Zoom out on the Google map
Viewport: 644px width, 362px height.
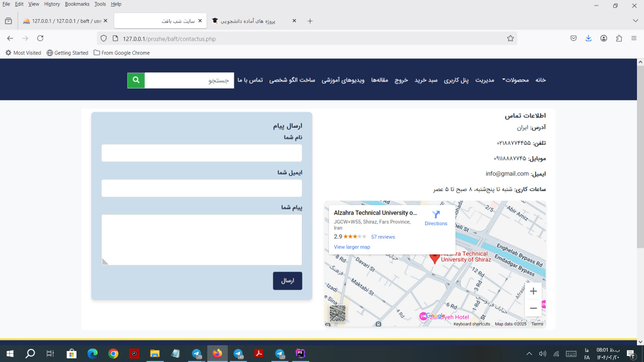(x=533, y=308)
